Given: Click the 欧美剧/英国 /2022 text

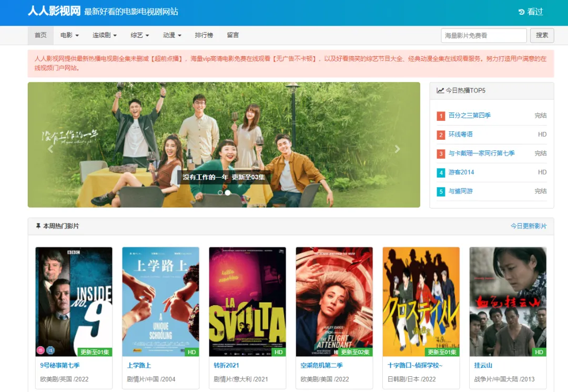Looking at the screenshot, I should coord(64,379).
